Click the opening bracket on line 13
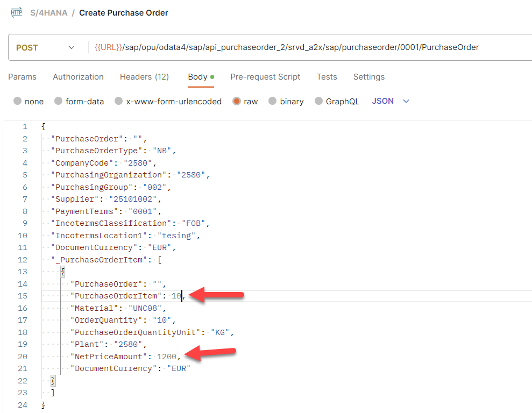Viewport: 532px width, 413px height. (63, 272)
